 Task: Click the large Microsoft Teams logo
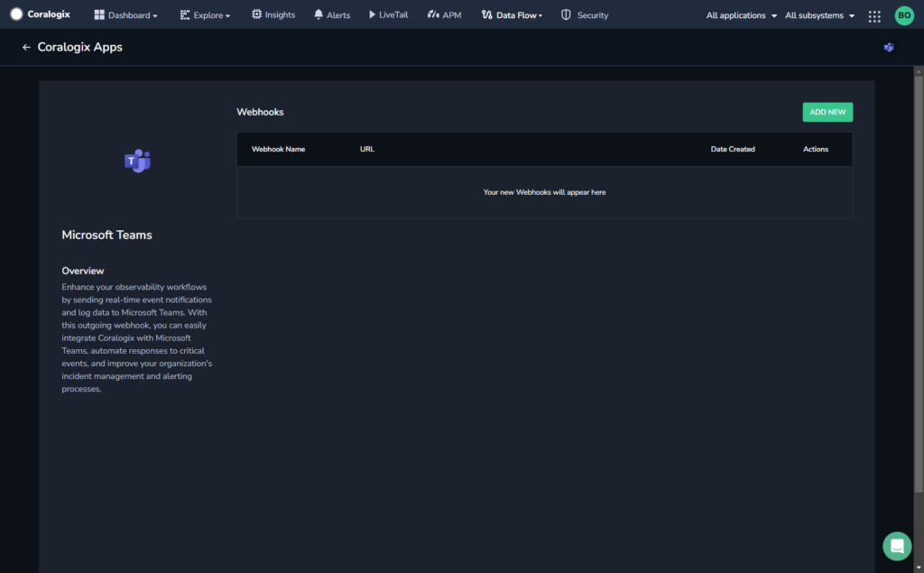137,161
